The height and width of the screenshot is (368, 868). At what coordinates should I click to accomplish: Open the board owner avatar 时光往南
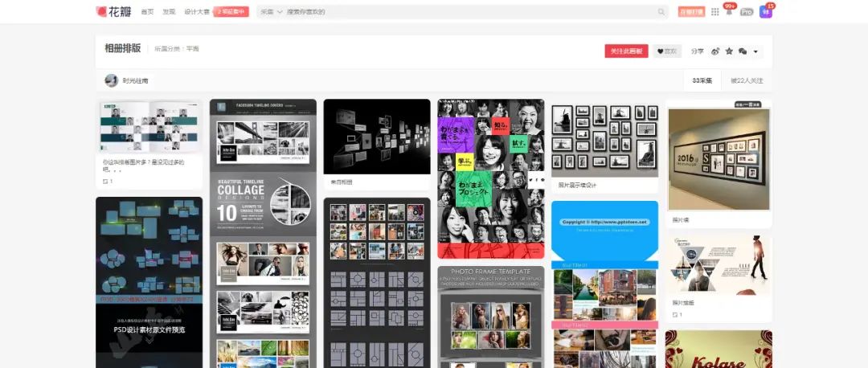(x=111, y=80)
